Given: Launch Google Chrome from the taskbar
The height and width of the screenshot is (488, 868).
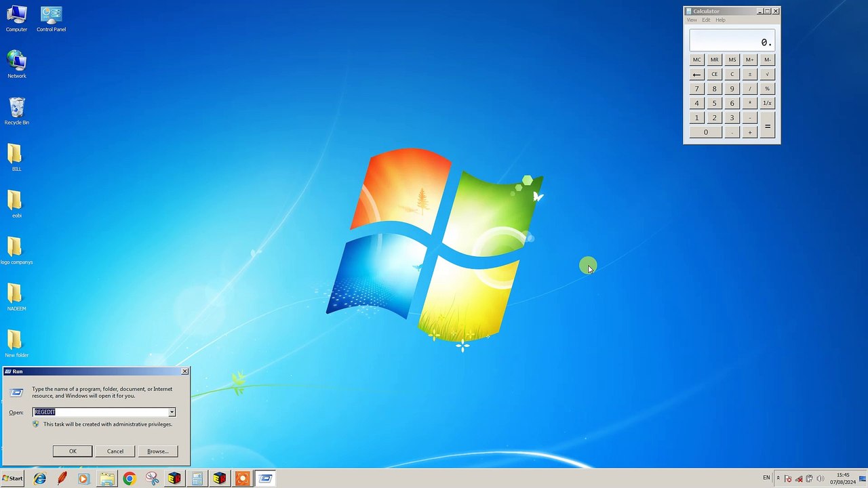Looking at the screenshot, I should pyautogui.click(x=129, y=479).
